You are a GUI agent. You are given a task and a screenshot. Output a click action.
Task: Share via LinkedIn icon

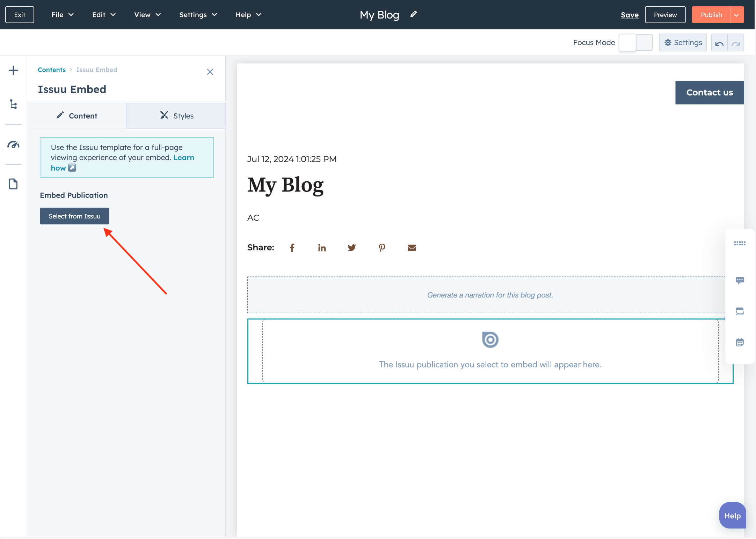pyautogui.click(x=322, y=248)
